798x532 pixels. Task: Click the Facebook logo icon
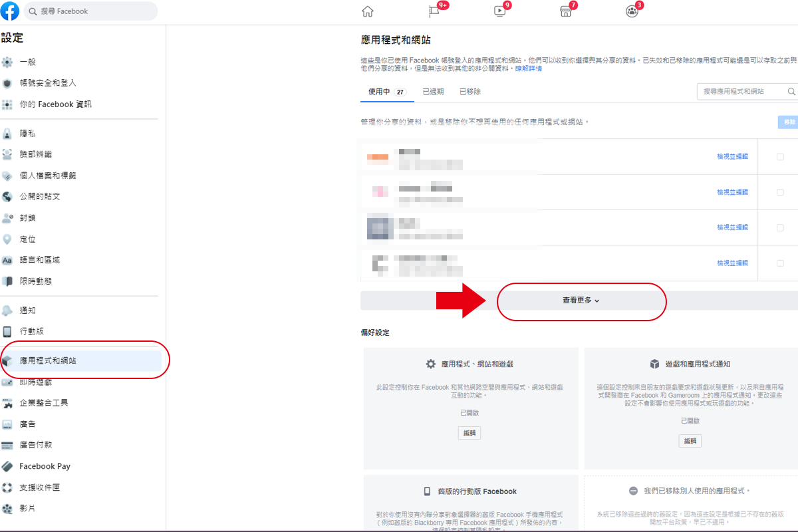(x=10, y=11)
